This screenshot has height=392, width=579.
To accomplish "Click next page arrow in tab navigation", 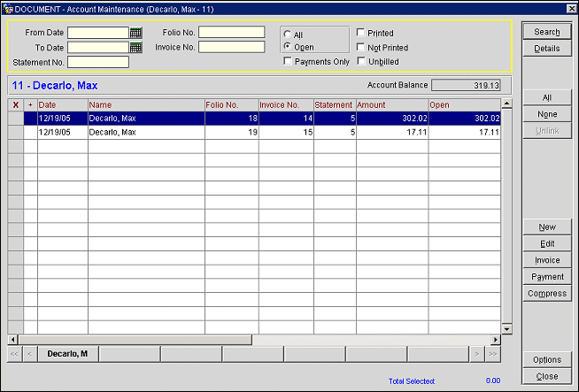I will coord(477,354).
